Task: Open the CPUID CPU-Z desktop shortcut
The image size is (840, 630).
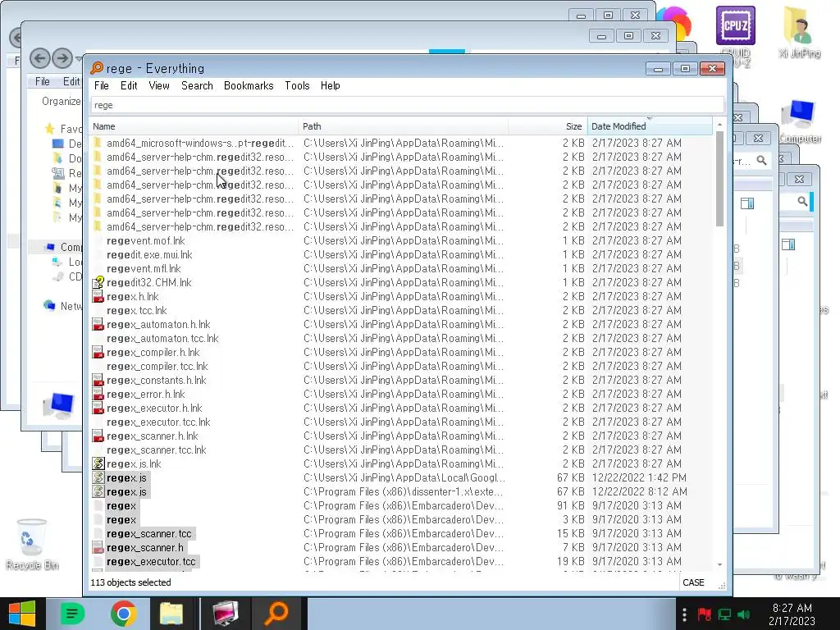Action: [x=736, y=36]
